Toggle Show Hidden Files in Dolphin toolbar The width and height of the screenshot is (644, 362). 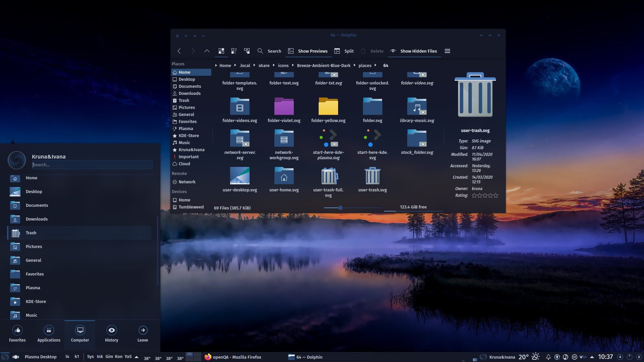click(414, 51)
